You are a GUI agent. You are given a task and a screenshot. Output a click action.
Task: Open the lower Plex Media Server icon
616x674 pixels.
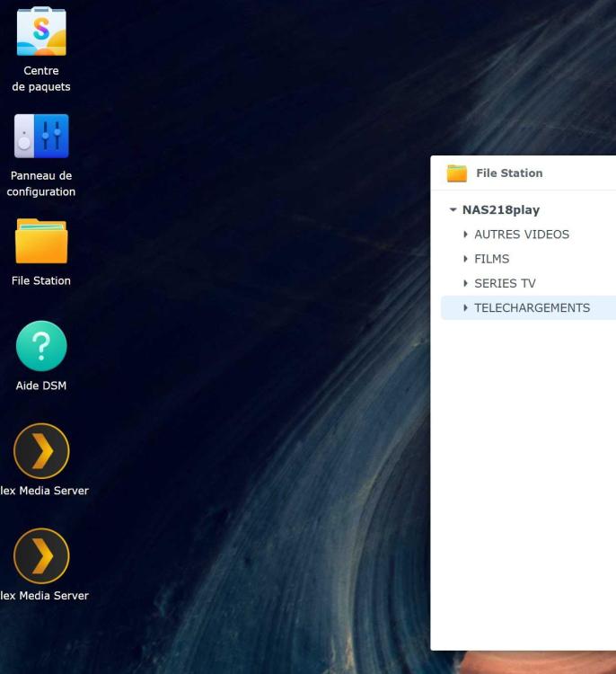pos(41,555)
